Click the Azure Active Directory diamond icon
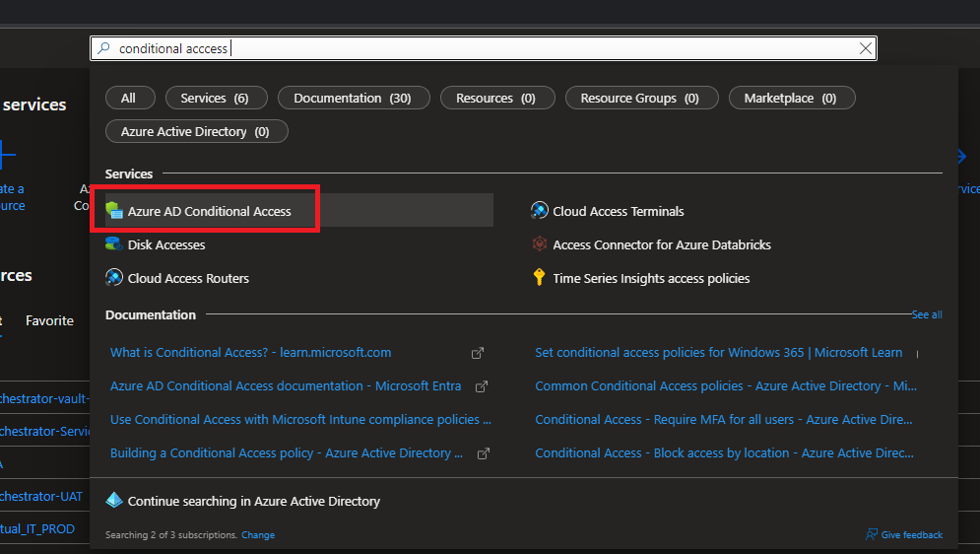 114,500
